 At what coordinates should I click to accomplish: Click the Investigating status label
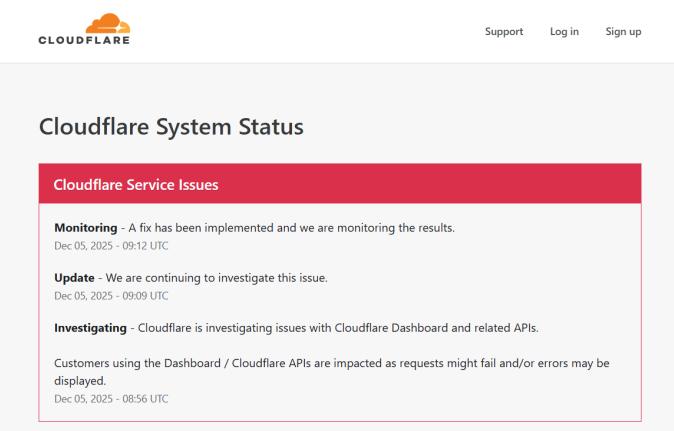click(x=90, y=328)
